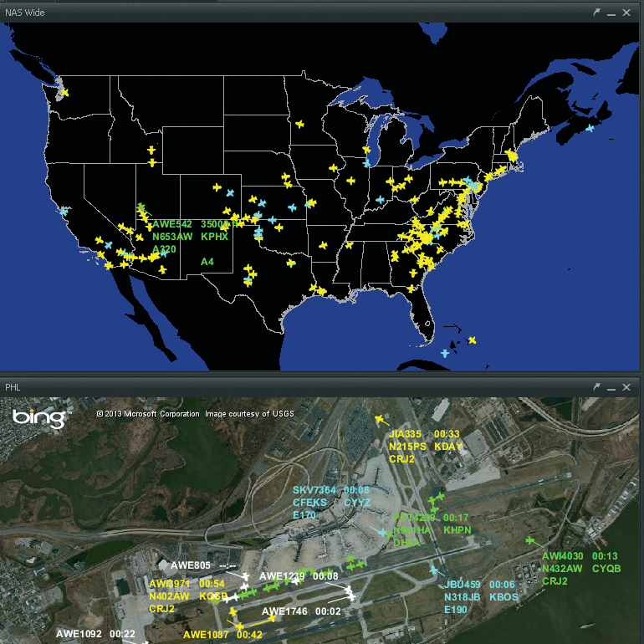The width and height of the screenshot is (644, 644).
Task: Select the yellow aircraft over Iowa
Action: [333, 167]
